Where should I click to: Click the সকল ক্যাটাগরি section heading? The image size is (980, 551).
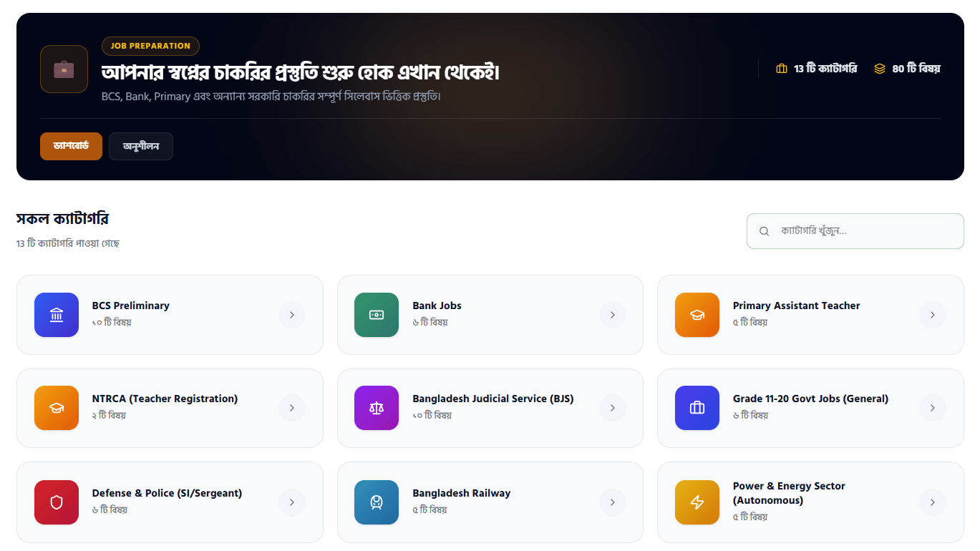point(62,219)
